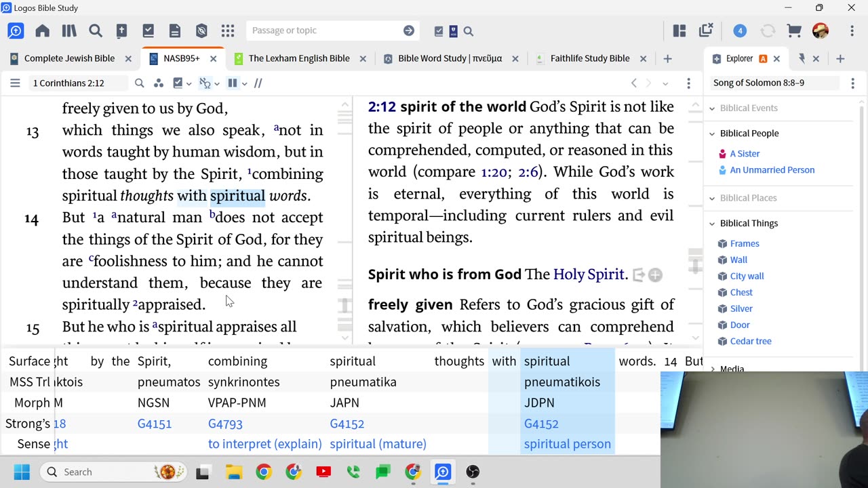The height and width of the screenshot is (488, 868).
Task: Open Explorer panel kebab menu
Action: click(853, 83)
